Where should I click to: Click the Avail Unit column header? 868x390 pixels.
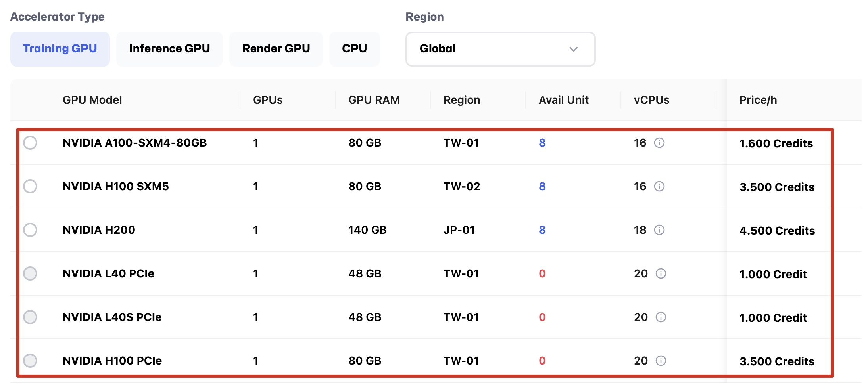563,100
